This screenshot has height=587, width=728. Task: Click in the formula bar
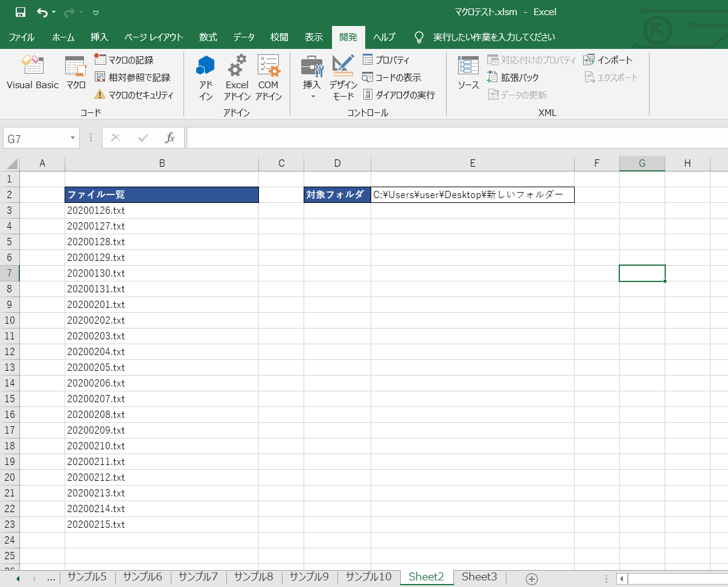click(x=457, y=138)
